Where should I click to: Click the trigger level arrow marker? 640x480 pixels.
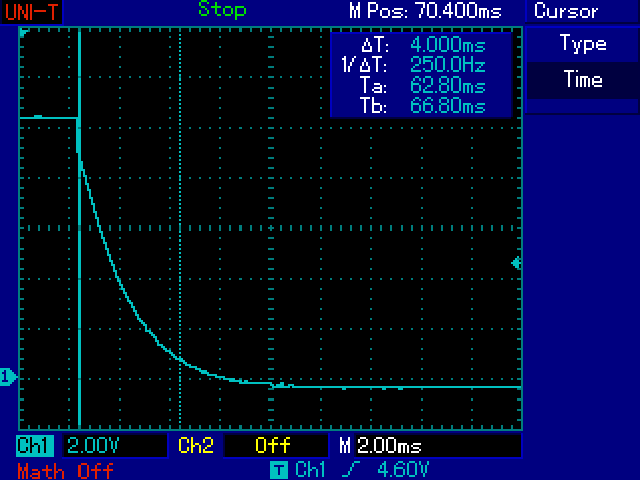click(516, 263)
